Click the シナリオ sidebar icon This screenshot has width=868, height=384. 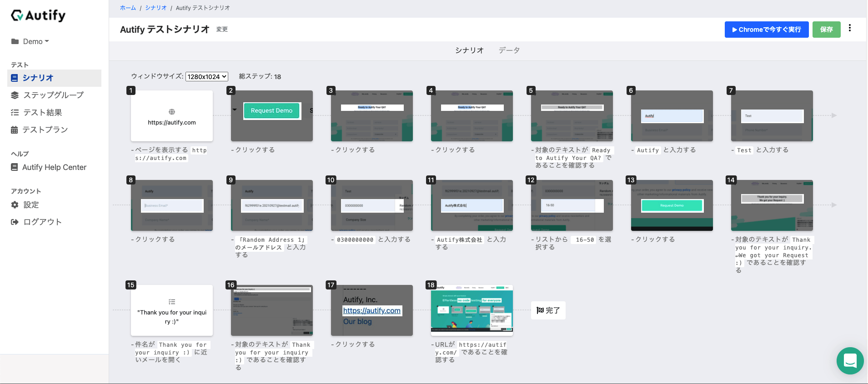pyautogui.click(x=15, y=78)
